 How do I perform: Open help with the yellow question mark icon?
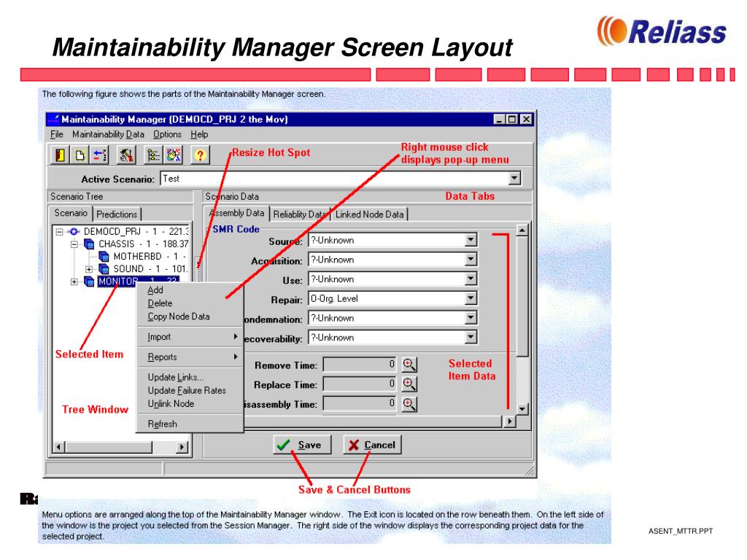200,155
